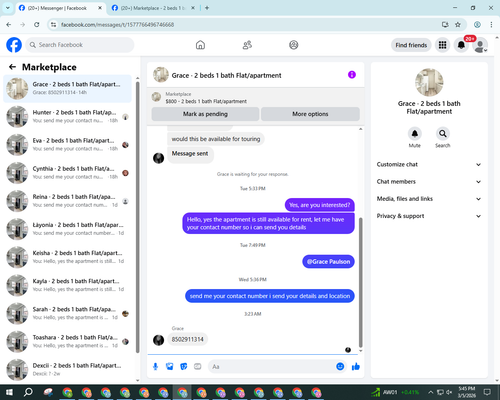Choose a sticker from the sticker icon
Image resolution: width=500 pixels, height=400 pixels.
184,367
